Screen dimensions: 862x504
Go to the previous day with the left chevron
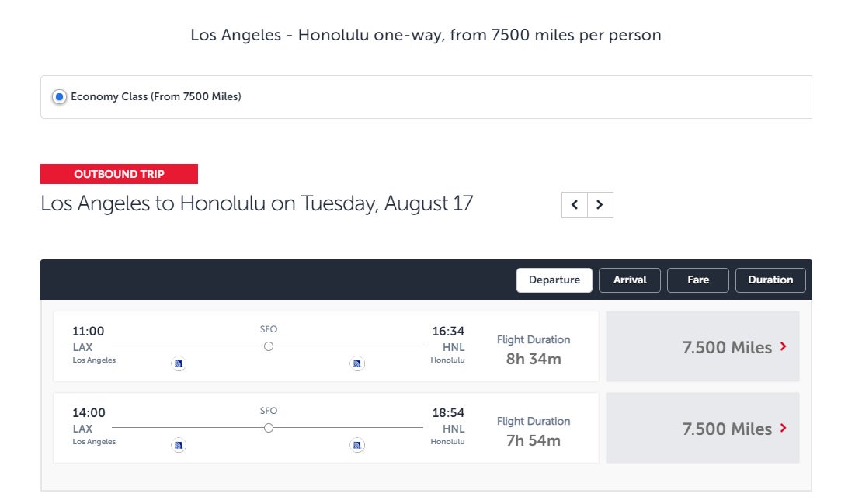coord(574,205)
